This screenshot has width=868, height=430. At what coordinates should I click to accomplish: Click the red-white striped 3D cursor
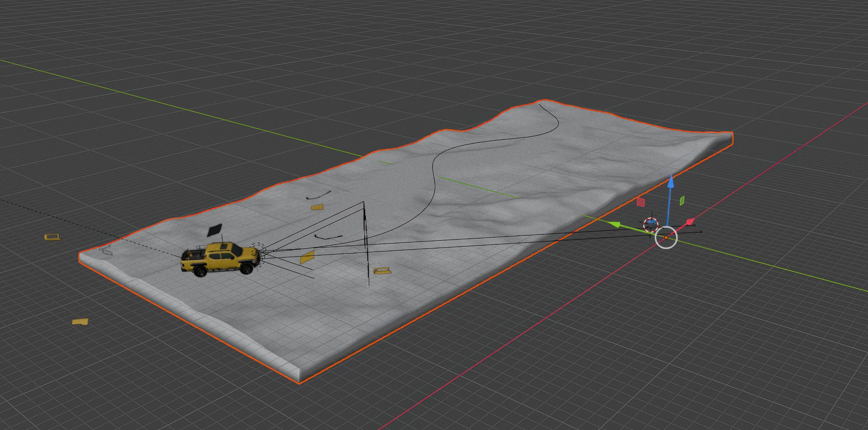coord(650,224)
